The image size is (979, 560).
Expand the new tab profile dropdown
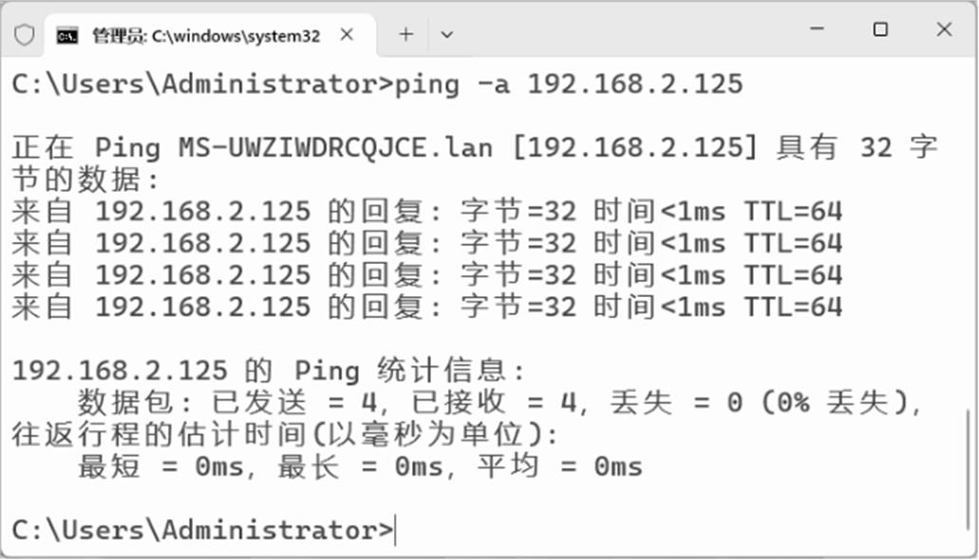447,34
